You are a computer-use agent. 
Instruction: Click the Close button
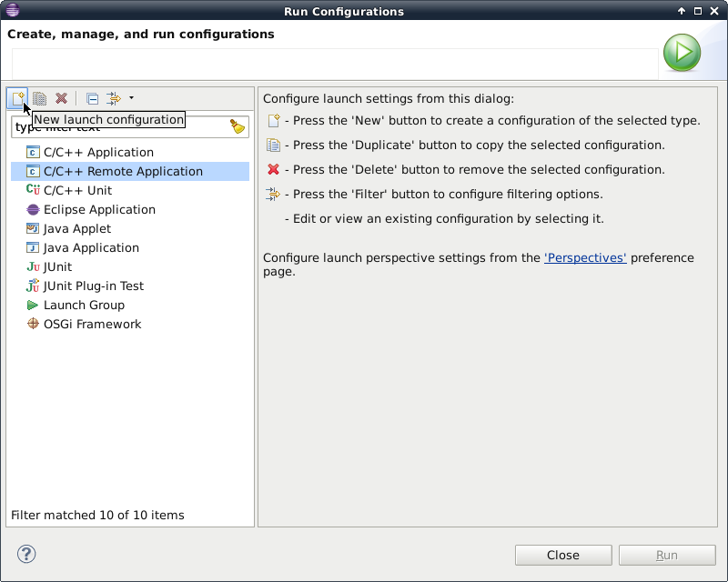click(563, 555)
